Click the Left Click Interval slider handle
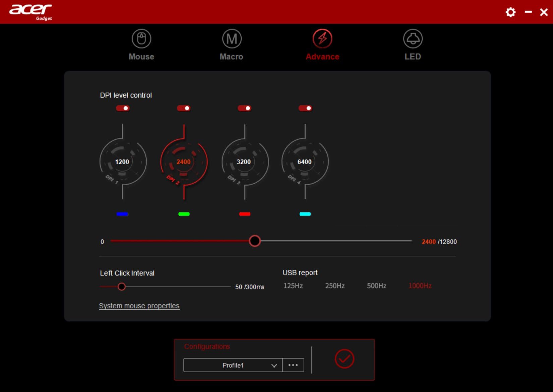Image resolution: width=553 pixels, height=392 pixels. [x=122, y=286]
